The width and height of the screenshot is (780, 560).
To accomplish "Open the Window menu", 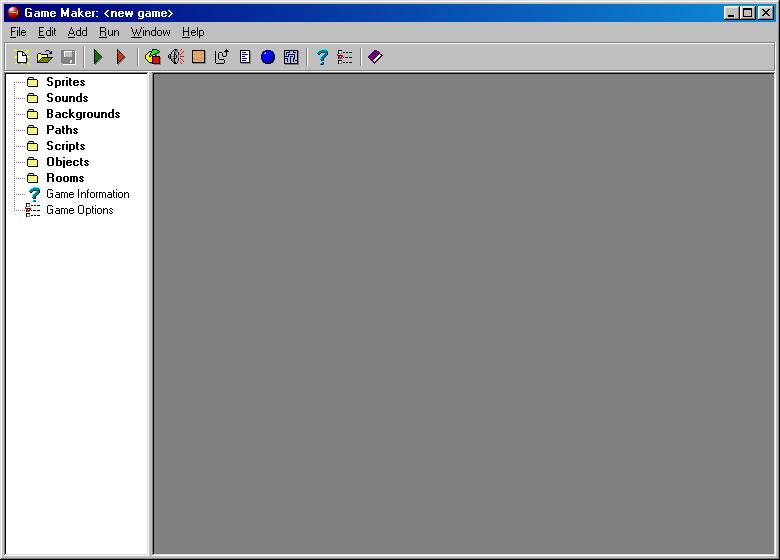I will pos(150,32).
